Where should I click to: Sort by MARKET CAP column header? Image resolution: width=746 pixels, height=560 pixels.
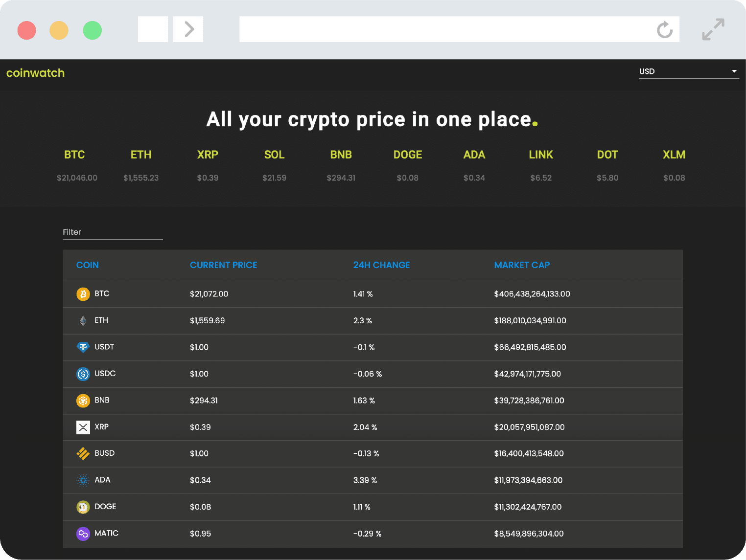[522, 265]
